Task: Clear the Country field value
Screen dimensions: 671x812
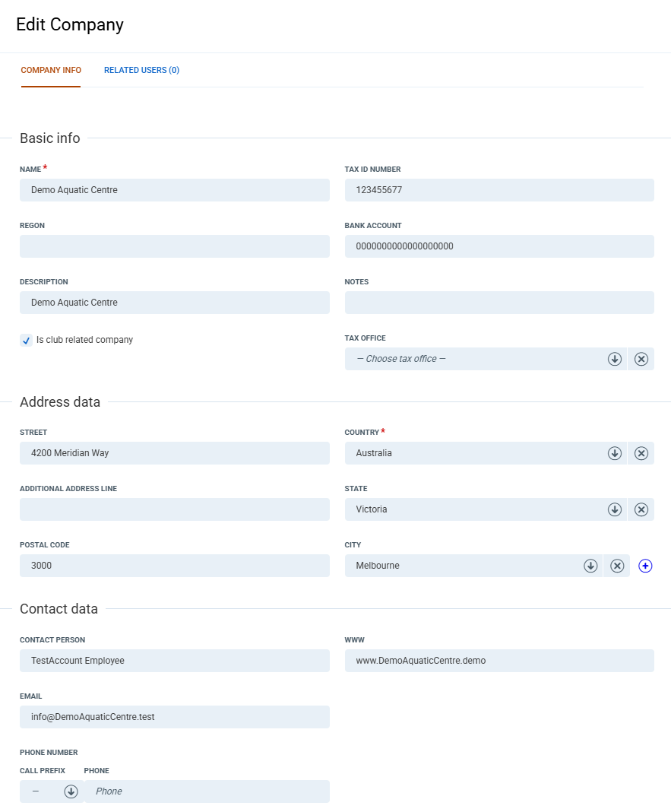Action: tap(641, 453)
